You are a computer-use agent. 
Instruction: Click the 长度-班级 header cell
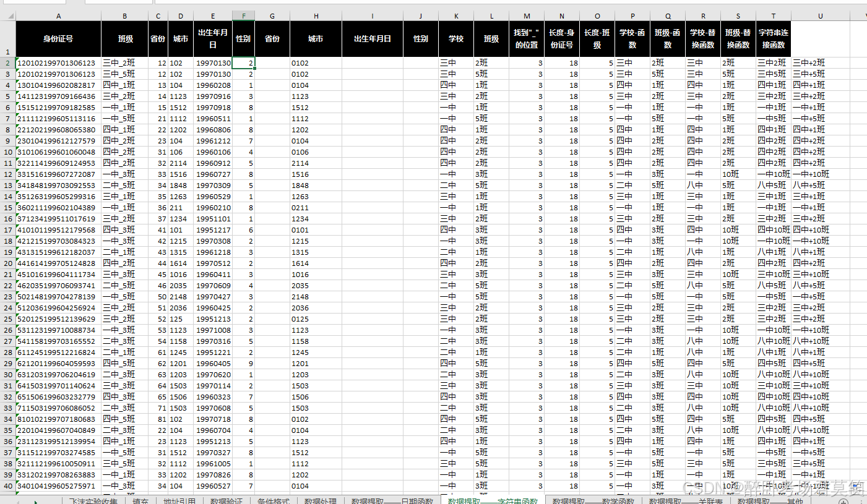click(597, 39)
